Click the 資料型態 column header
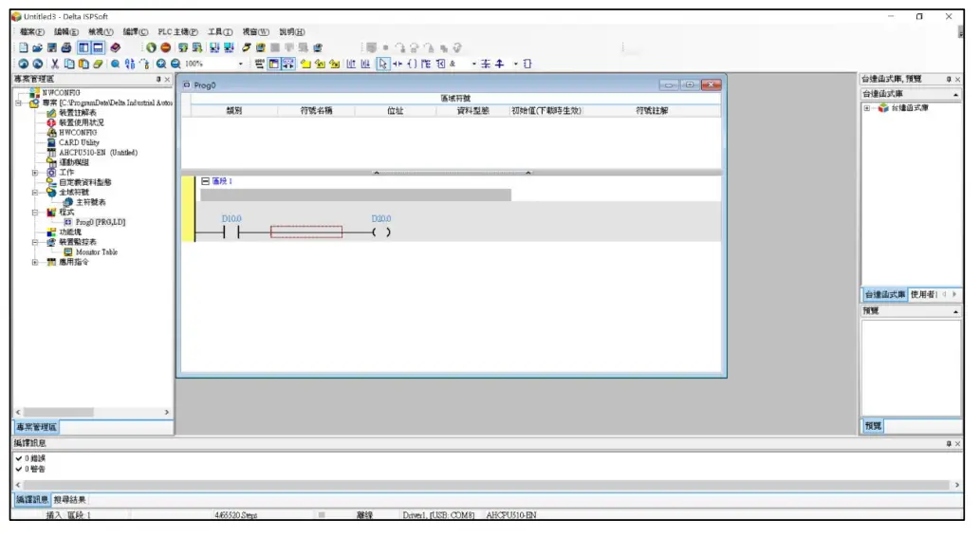Screen dimensions: 980x537 [x=472, y=111]
